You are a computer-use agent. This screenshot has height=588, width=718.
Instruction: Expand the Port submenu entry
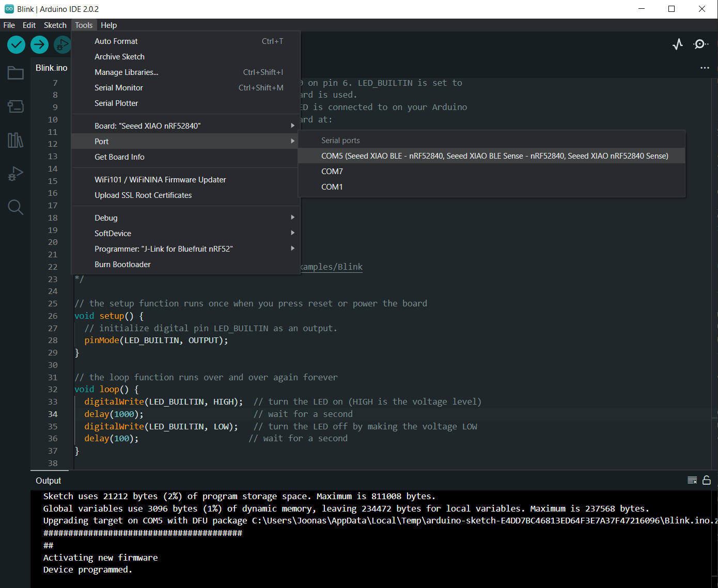tap(186, 142)
